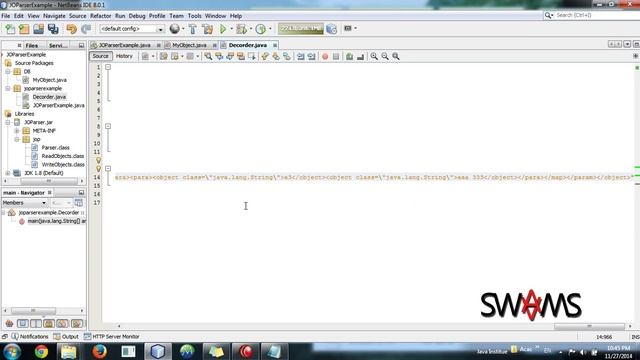The height and width of the screenshot is (360, 640).
Task: Select MyObject.java in project tree
Action: tap(49, 80)
